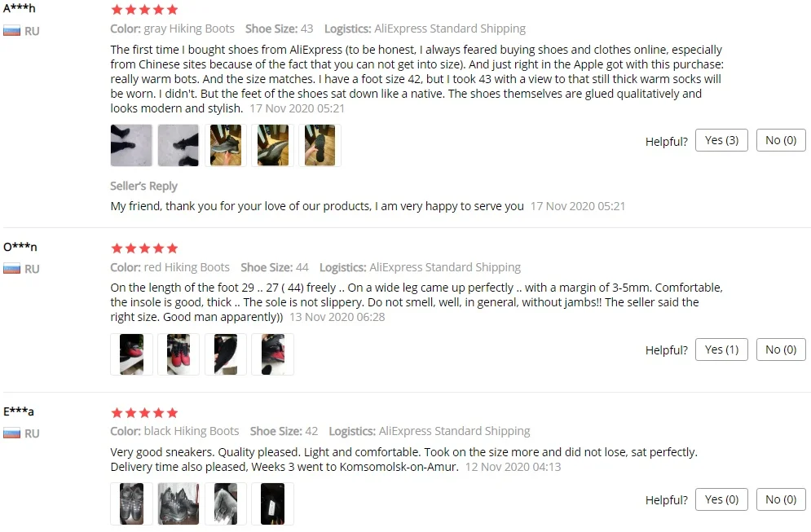Open first red boot photo in O***n's review
Screen dimensions: 811x532
[x=131, y=354]
